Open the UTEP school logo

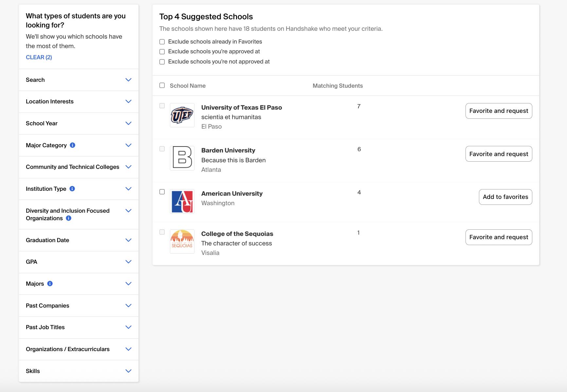[x=182, y=115]
